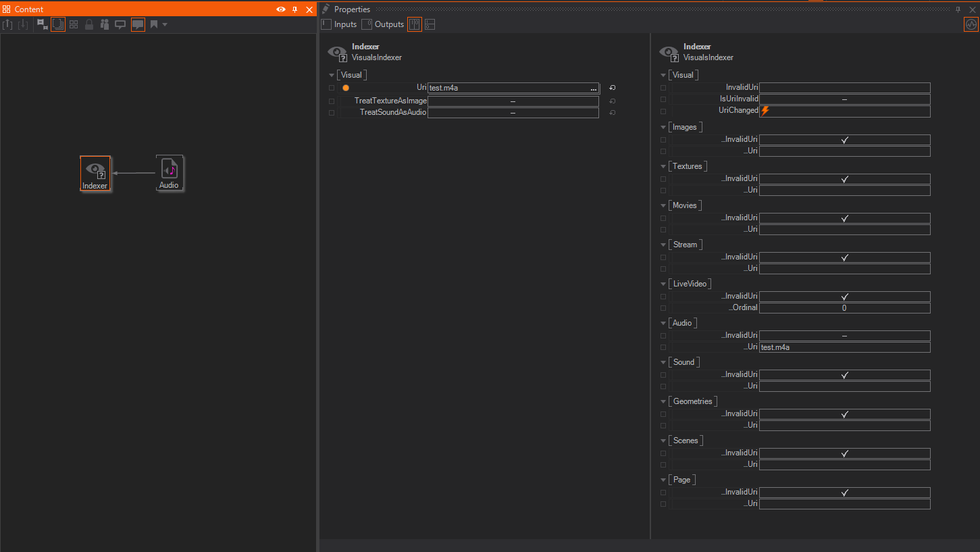Click the bookmark flag icon

[154, 24]
